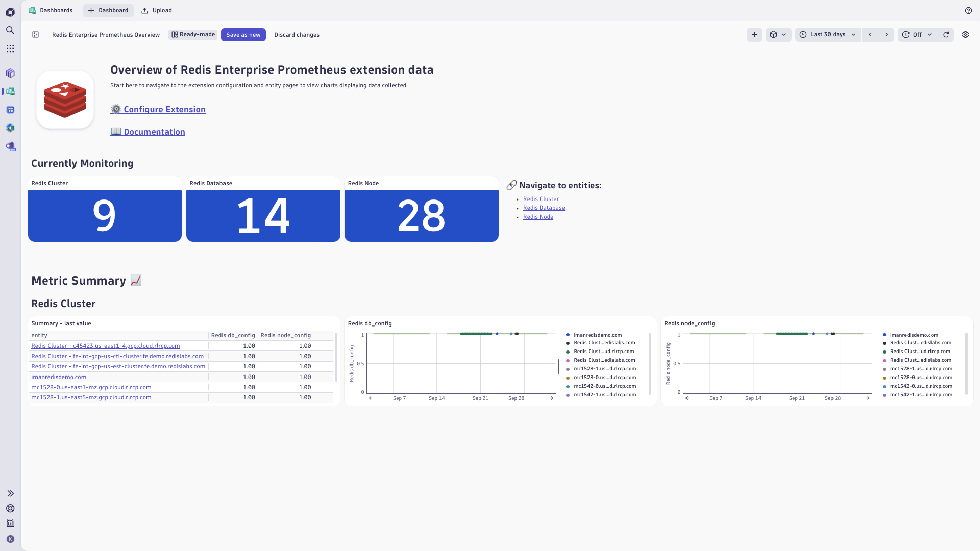Save the dashboard as new
Screen dimensions: 980x551
tap(243, 35)
